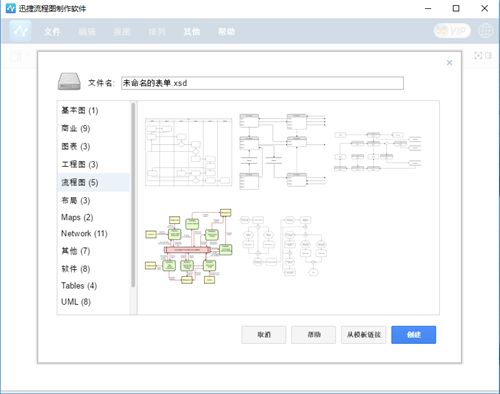The width and height of the screenshot is (500, 394).
Task: Choose the entity table relationship template
Action: (x=282, y=152)
